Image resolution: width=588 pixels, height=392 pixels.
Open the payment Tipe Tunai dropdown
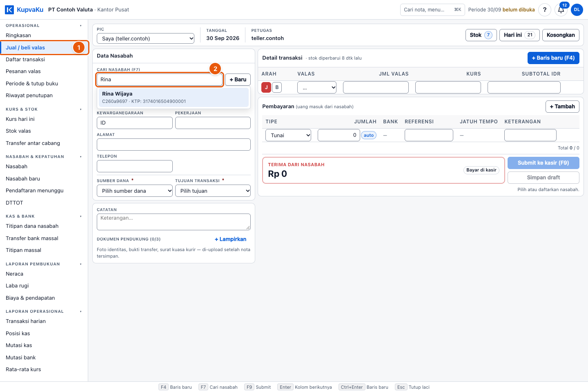coord(288,135)
